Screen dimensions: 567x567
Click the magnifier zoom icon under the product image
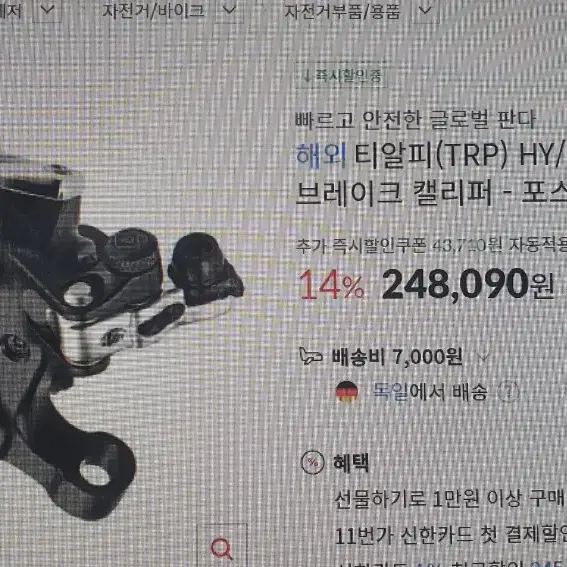click(222, 548)
